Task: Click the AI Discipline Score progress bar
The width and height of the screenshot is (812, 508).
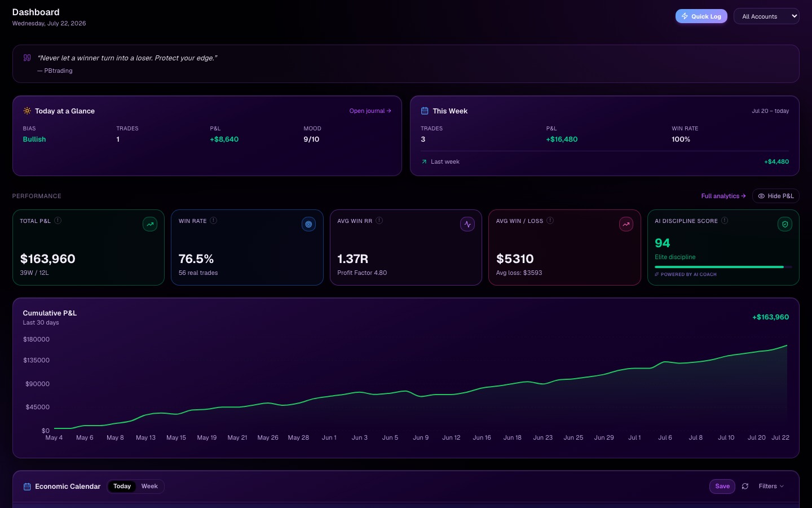Action: 723,266
